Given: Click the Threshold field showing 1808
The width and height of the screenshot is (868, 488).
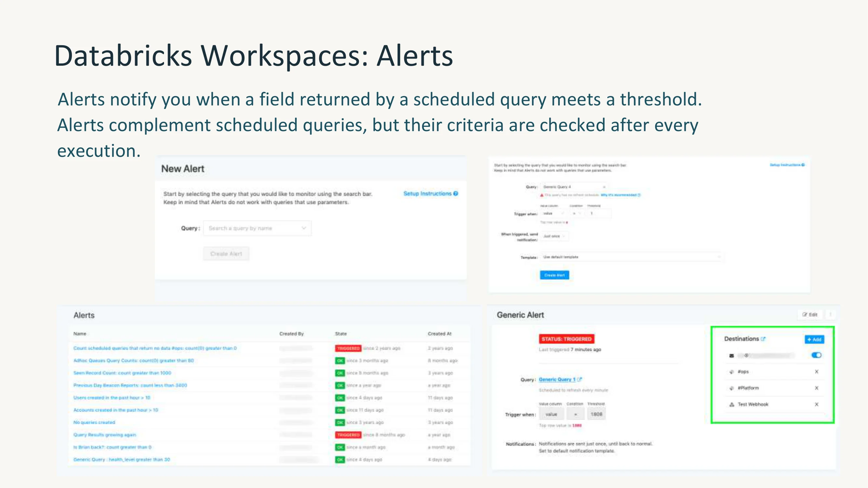Looking at the screenshot, I should tap(596, 414).
